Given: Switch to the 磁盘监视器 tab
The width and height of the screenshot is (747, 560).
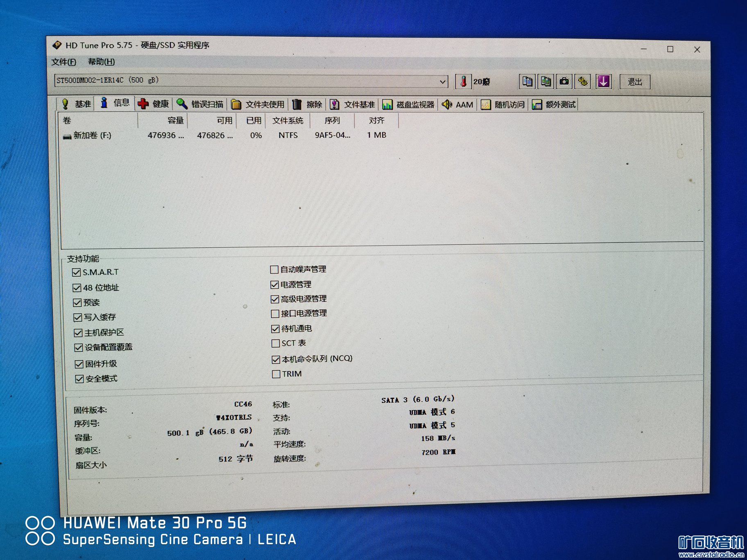Looking at the screenshot, I should [x=408, y=105].
